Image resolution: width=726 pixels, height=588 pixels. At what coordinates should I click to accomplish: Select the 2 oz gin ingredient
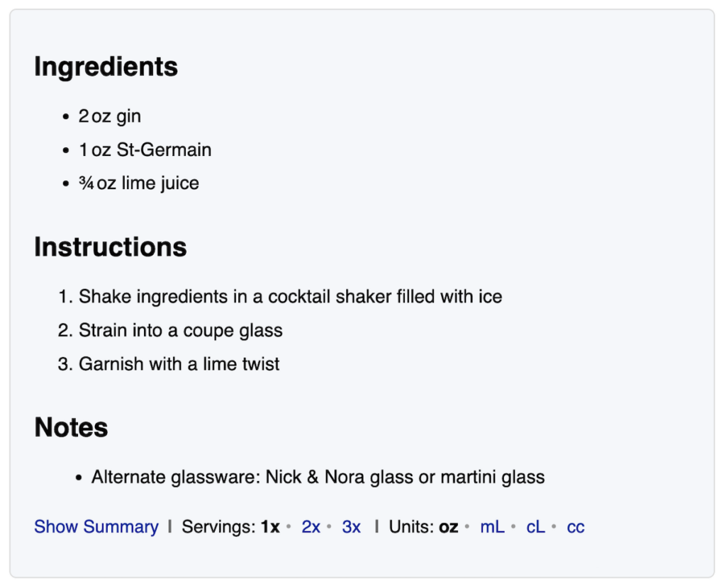click(110, 115)
